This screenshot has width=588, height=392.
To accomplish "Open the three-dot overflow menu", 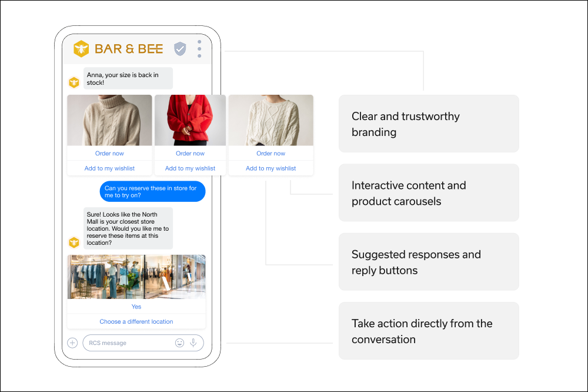I will (x=199, y=49).
